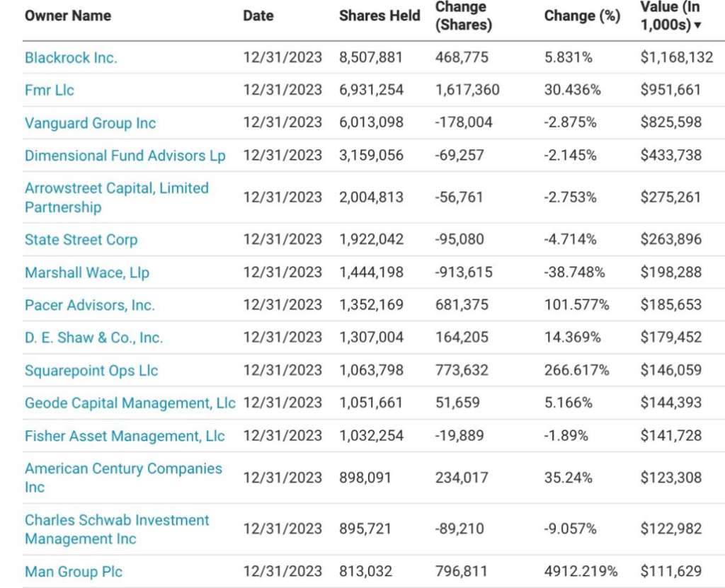This screenshot has width=725, height=588.
Task: Open Dimensional Fund Advisors Lp link
Action: pos(125,156)
